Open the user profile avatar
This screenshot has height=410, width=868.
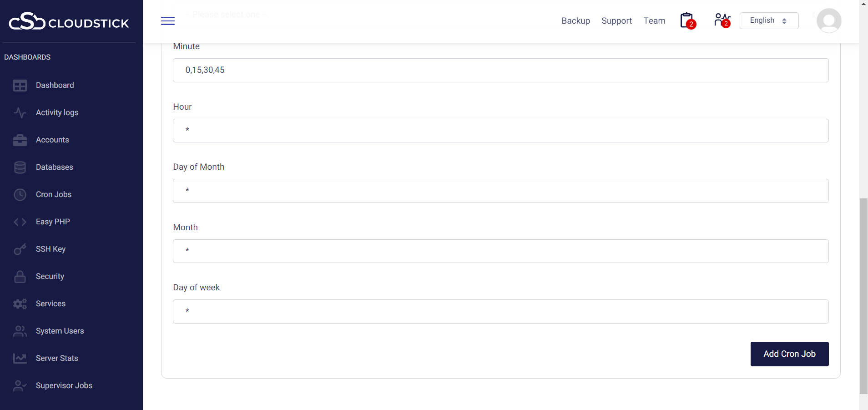click(828, 21)
